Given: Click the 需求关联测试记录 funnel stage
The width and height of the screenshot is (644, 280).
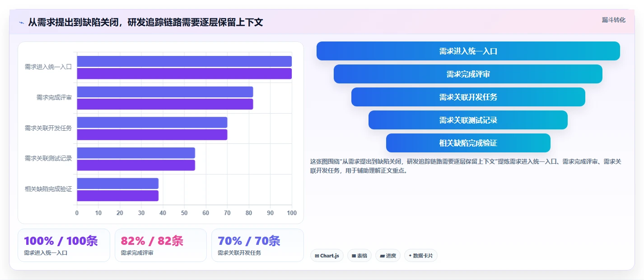Looking at the screenshot, I should 468,120.
